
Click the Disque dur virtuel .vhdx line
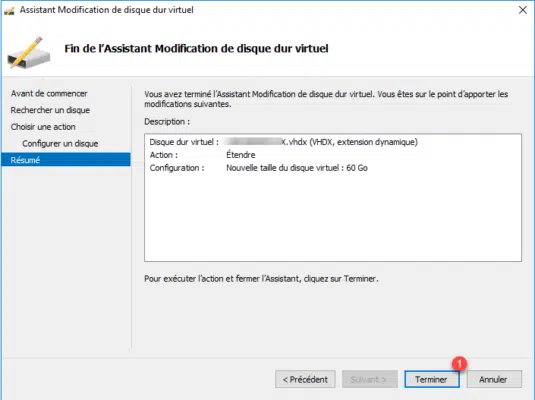284,142
